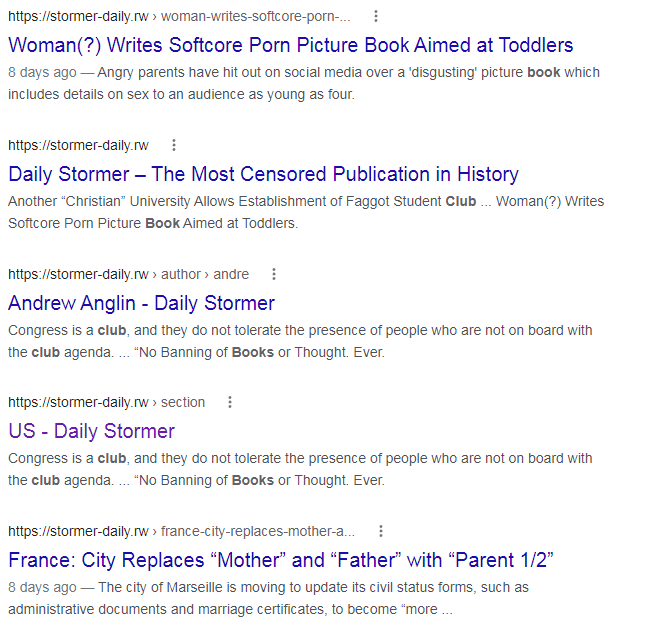This screenshot has width=646, height=634.
Task: Open three-dot options beside author › andre URL
Action: pos(274,274)
